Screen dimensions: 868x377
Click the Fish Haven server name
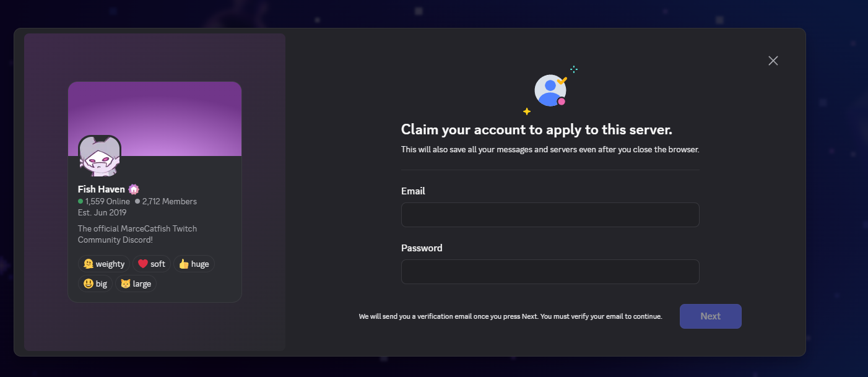102,189
